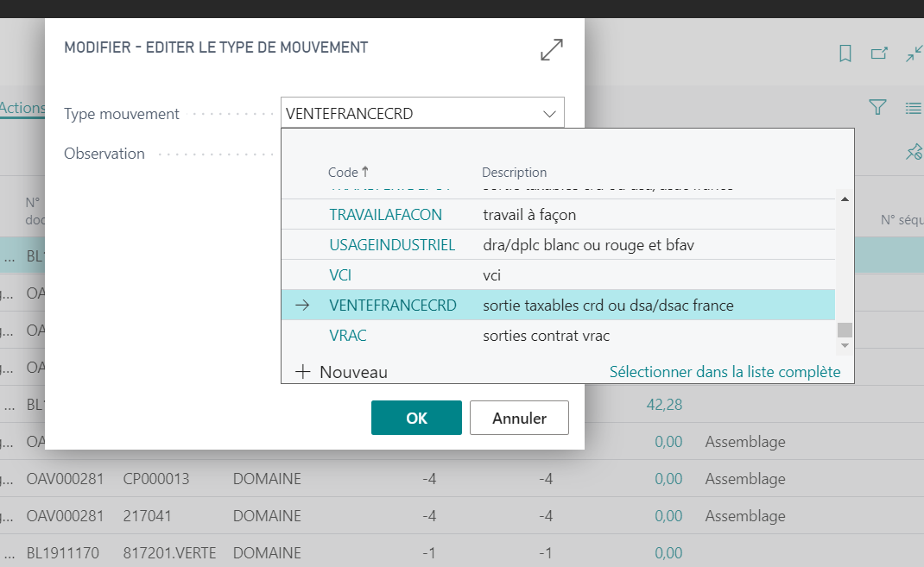Click Assemblage in the 217041 row
Screen dimensions: 924x567
(x=745, y=516)
